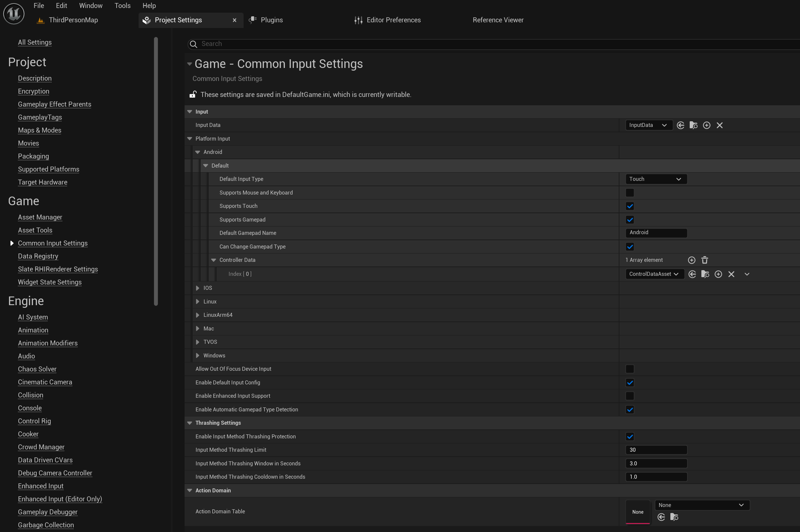The height and width of the screenshot is (532, 800).
Task: Click the Unreal Engine logo icon
Action: (14, 14)
